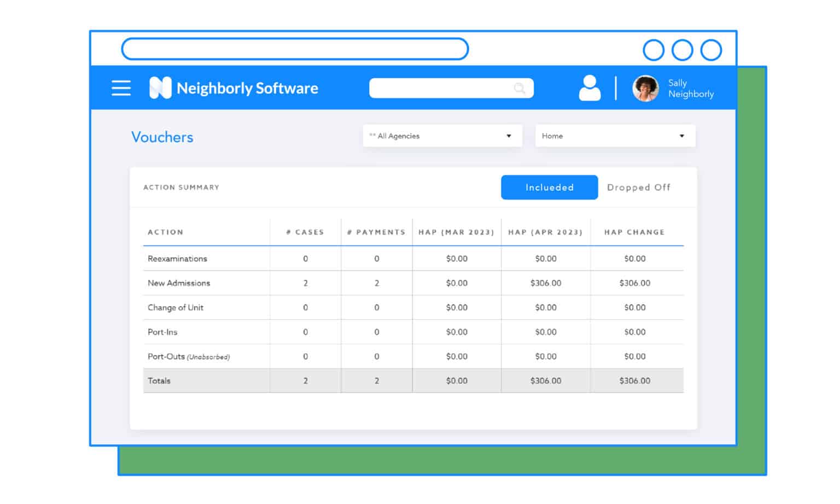Click the first browser window circle
840x504 pixels.
(654, 50)
